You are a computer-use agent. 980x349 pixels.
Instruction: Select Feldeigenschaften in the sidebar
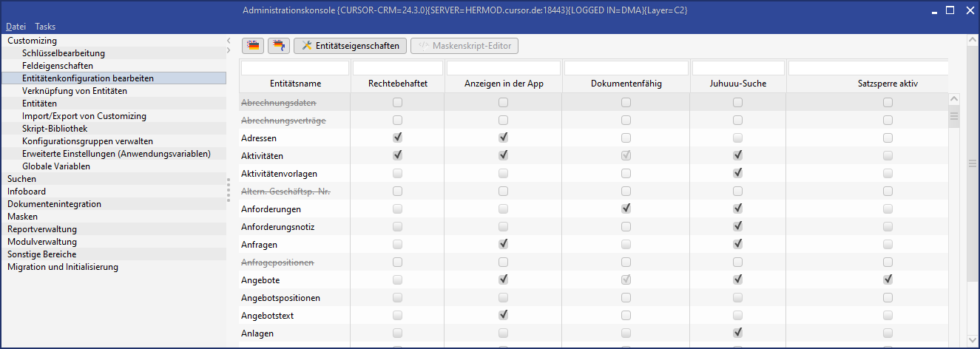point(58,66)
